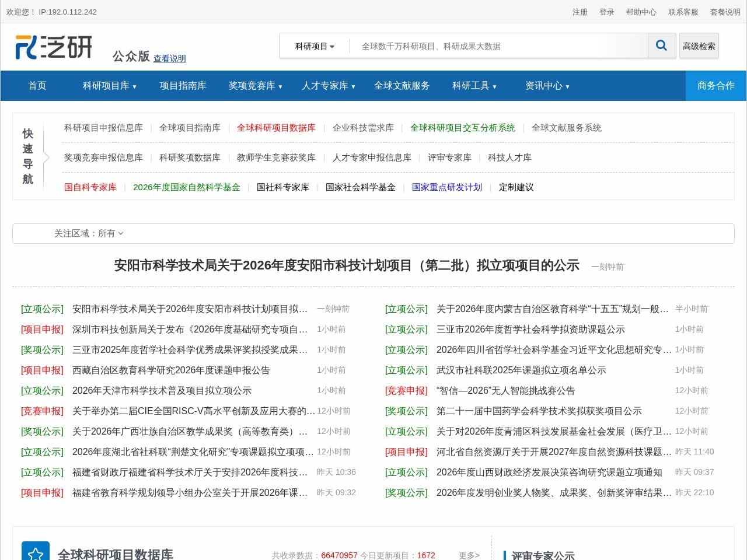Screen dimensions: 747x560
Task: Open the 查看说明 link
Action: click(170, 58)
